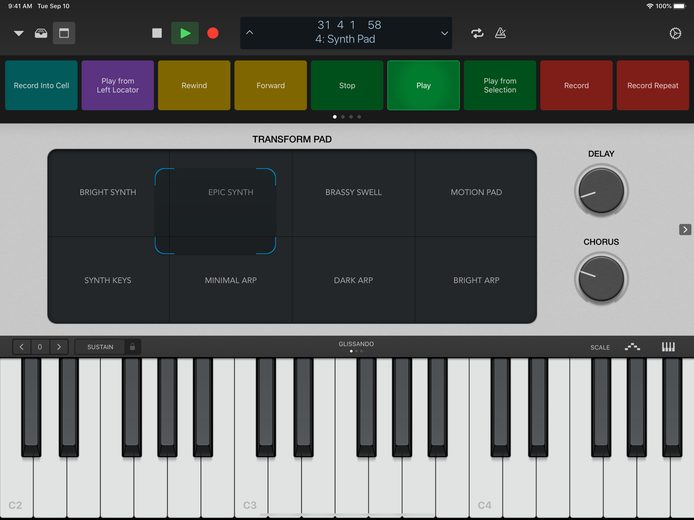Image resolution: width=694 pixels, height=520 pixels.
Task: Select Minimal Arp on Transform Pad
Action: (231, 280)
